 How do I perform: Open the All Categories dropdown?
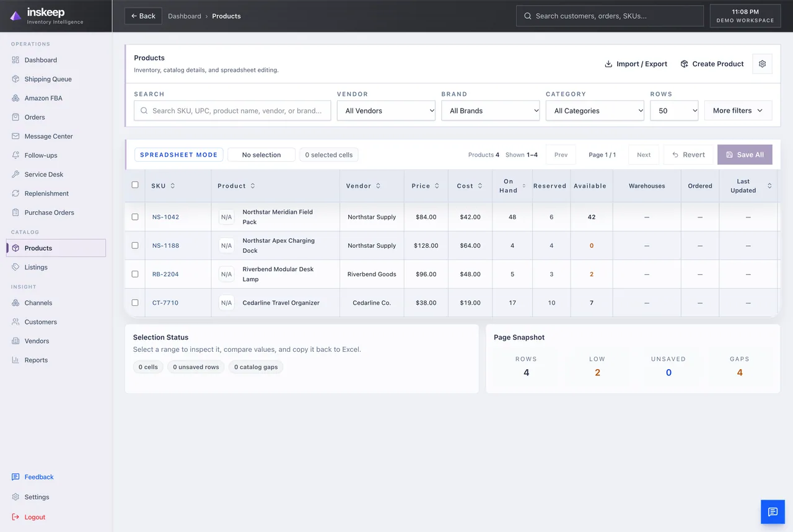595,111
